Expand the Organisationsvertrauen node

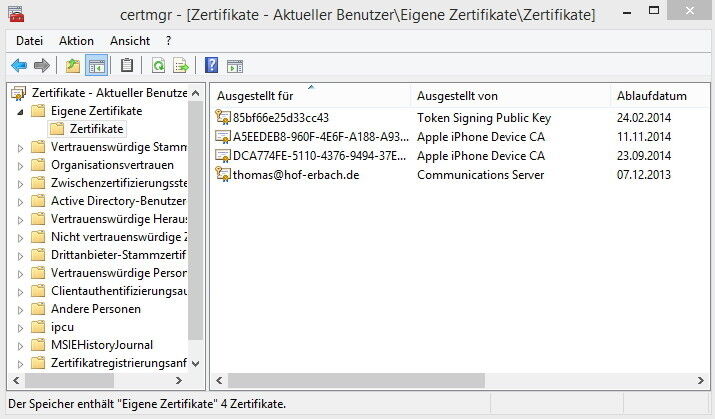20,166
